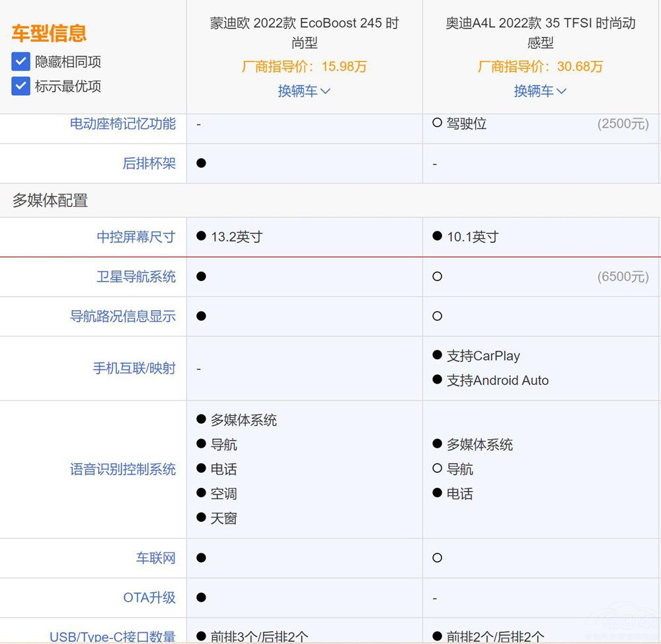Open the 电动座椅记忆功能 link
Screen dimensions: 661x644
pos(122,123)
